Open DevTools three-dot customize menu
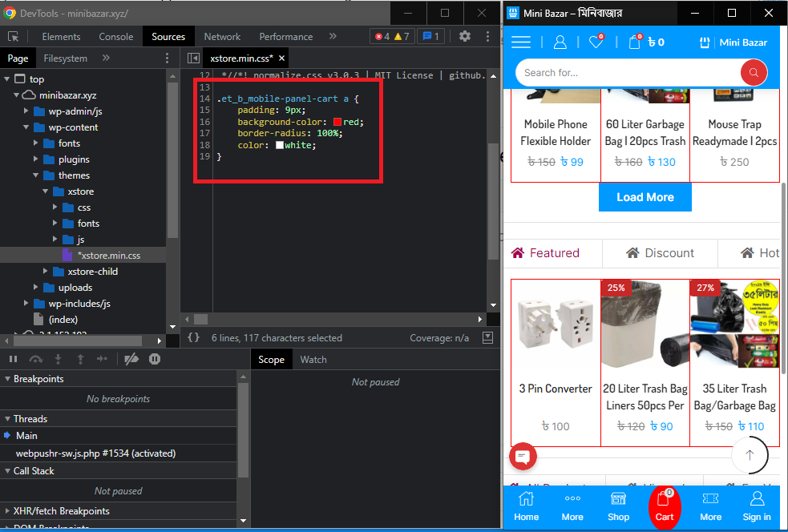The width and height of the screenshot is (788, 532). click(x=487, y=36)
